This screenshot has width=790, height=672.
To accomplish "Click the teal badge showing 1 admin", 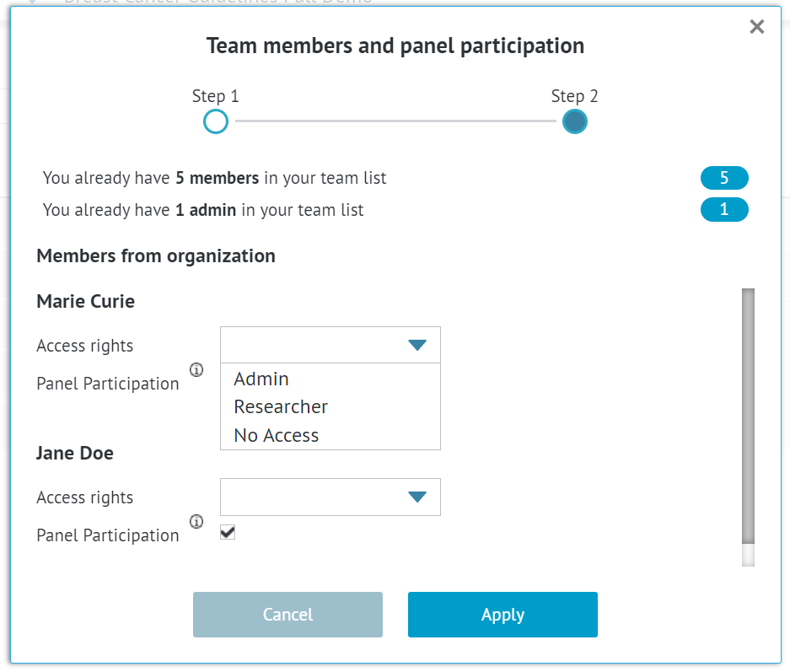I will point(724,210).
